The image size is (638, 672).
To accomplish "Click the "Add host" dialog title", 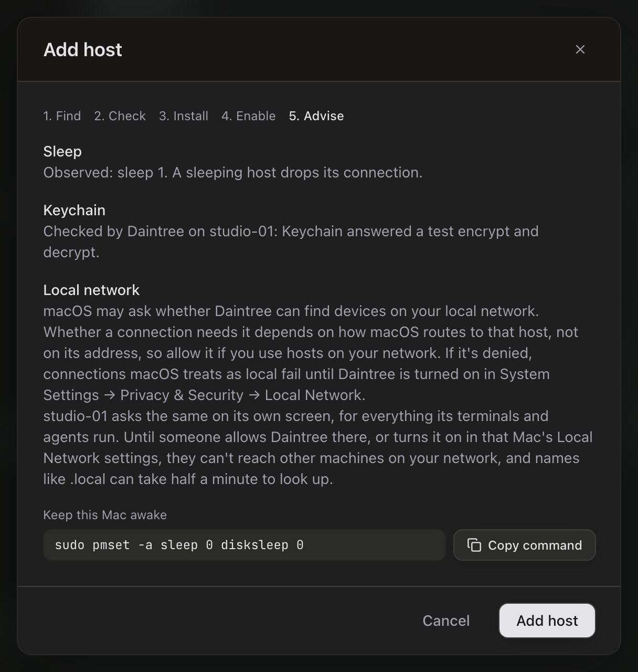I will pos(83,49).
